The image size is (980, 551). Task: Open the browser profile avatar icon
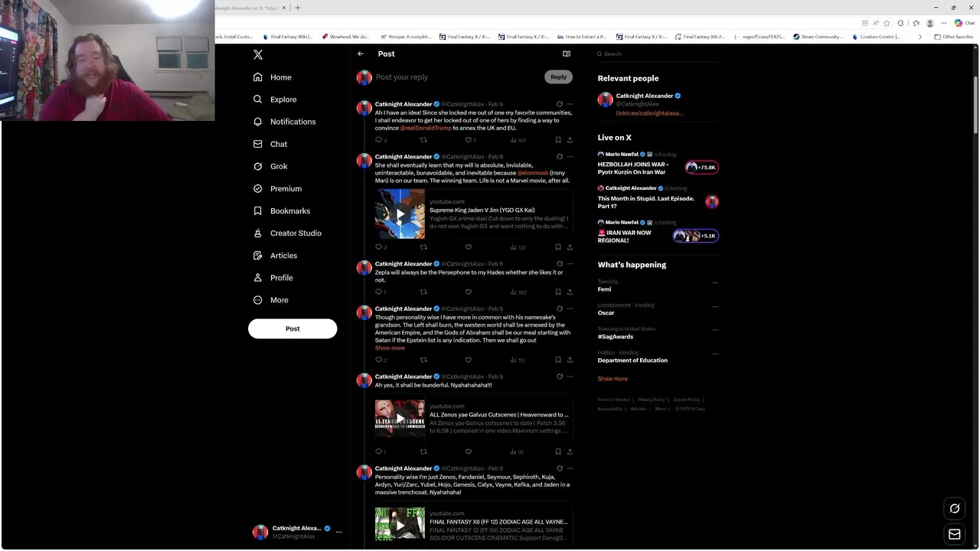click(x=930, y=23)
